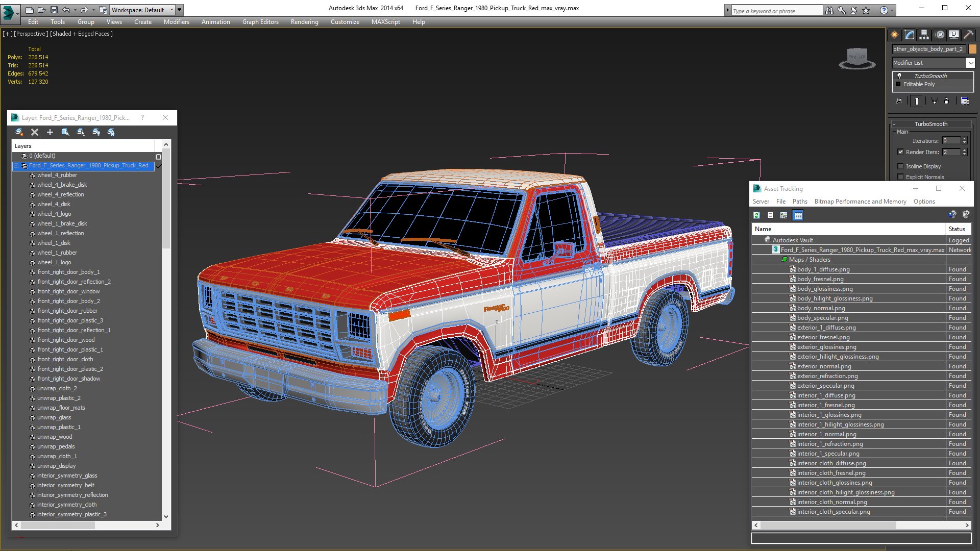This screenshot has width=980, height=551.
Task: Open the undo history dropdown arrow
Action: pos(75,10)
